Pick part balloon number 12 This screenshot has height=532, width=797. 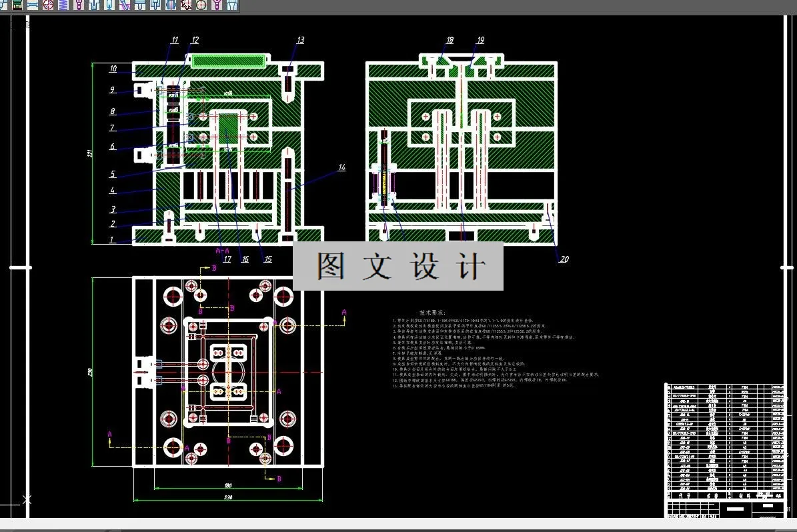tap(195, 40)
